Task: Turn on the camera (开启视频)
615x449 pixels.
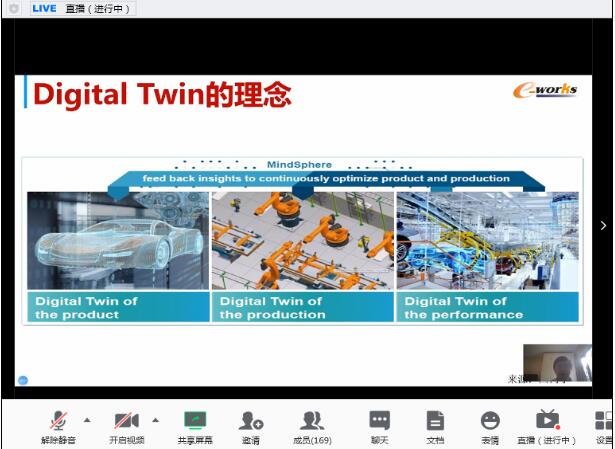Action: [x=126, y=422]
